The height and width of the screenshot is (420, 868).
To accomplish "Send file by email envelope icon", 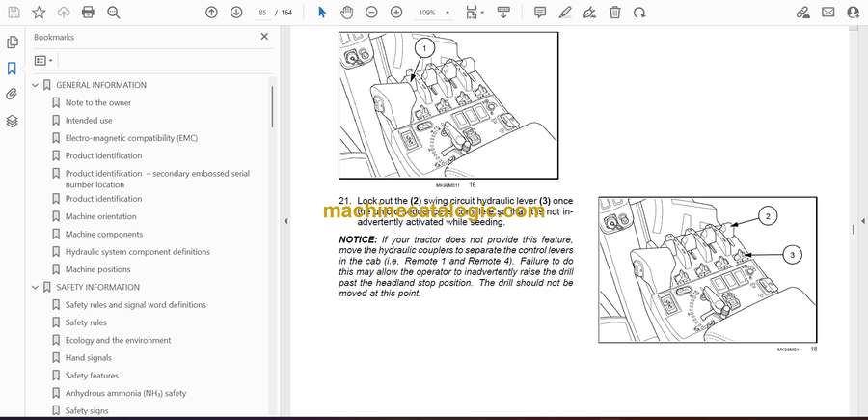I will [x=828, y=13].
